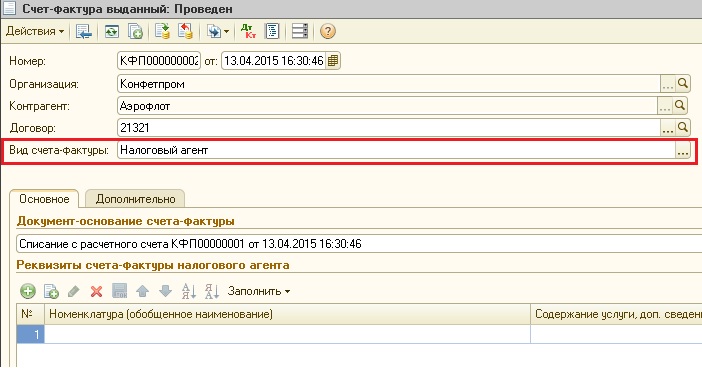
Task: Move row up with arrow icon
Action: tap(142, 291)
